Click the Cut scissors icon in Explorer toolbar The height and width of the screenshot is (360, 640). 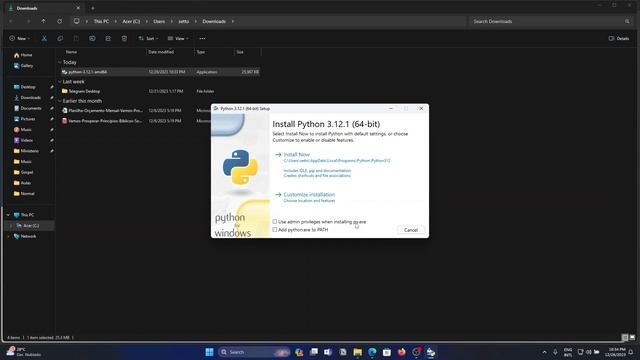pos(44,38)
